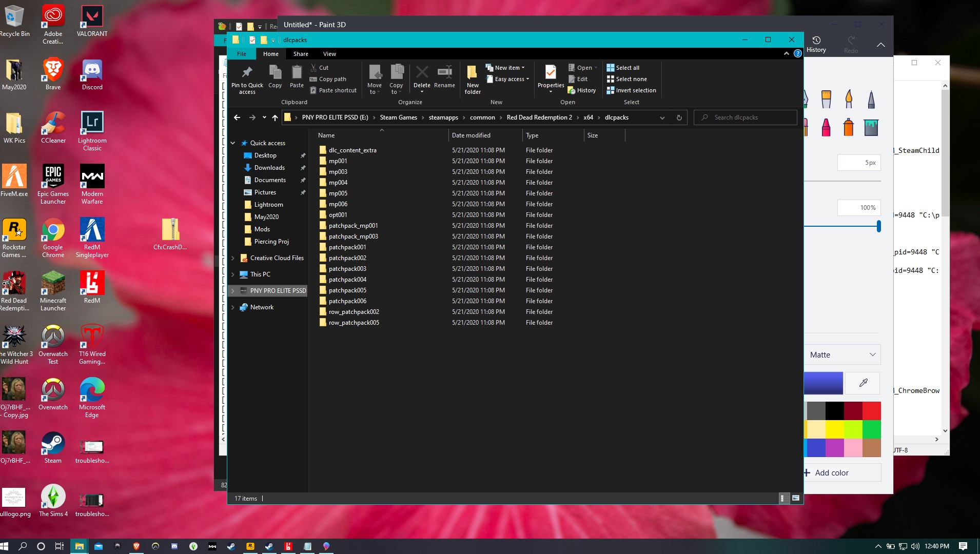Viewport: 980px width, 554px height.
Task: Open the Share ribbon tab
Action: click(301, 54)
